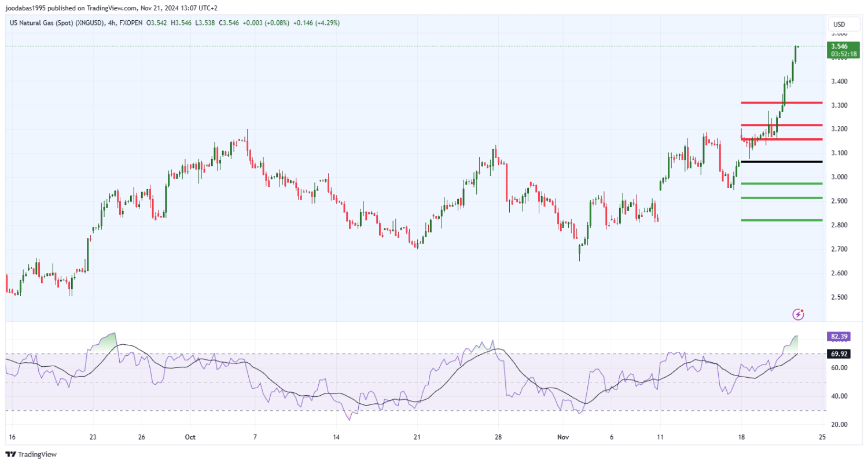Open the USD currency selector

pyautogui.click(x=838, y=24)
